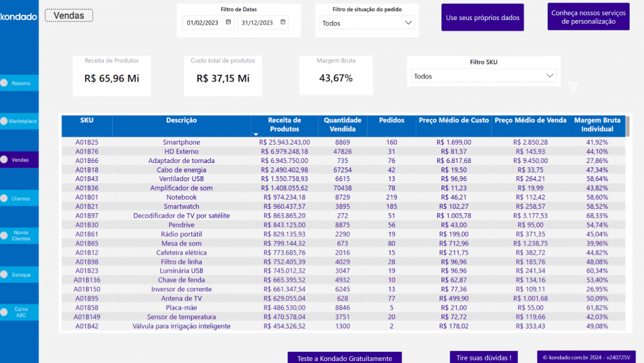
Task: Sort by the Margem Bruta Individual column header
Action: point(597,125)
